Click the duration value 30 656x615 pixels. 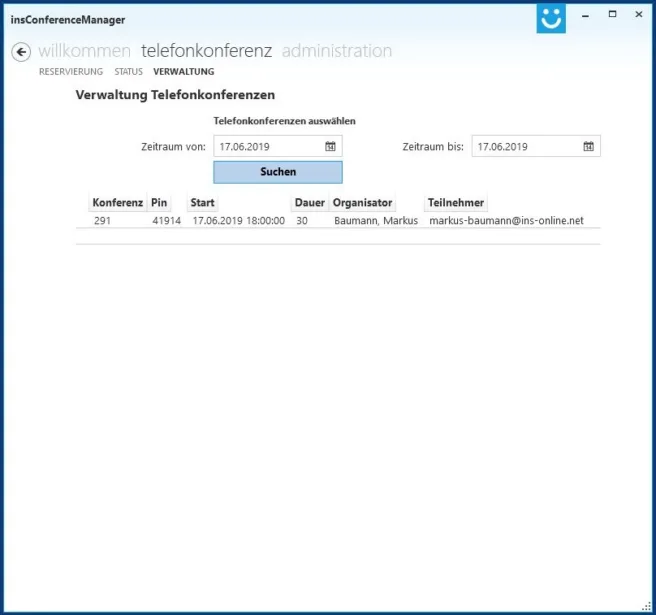coord(302,220)
